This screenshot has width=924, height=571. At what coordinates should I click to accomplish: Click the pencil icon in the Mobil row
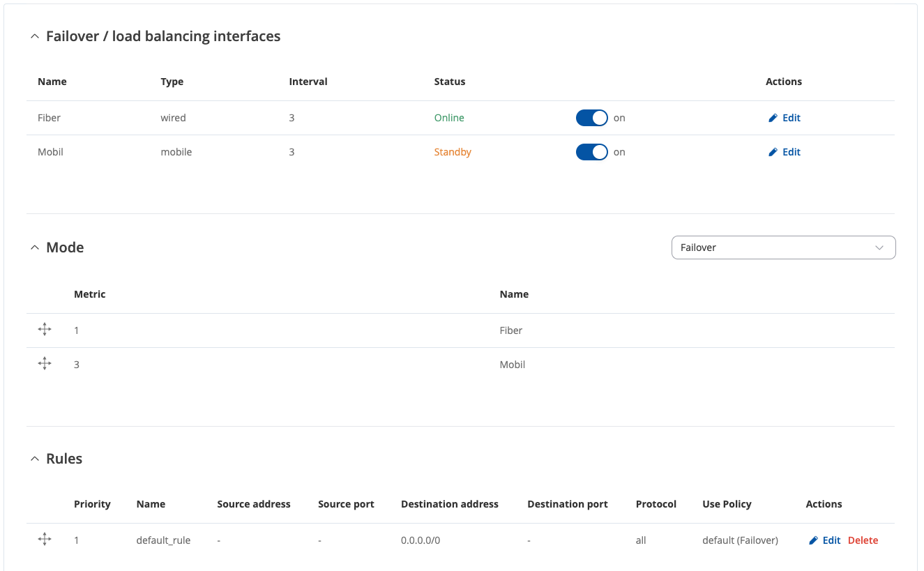coord(773,152)
